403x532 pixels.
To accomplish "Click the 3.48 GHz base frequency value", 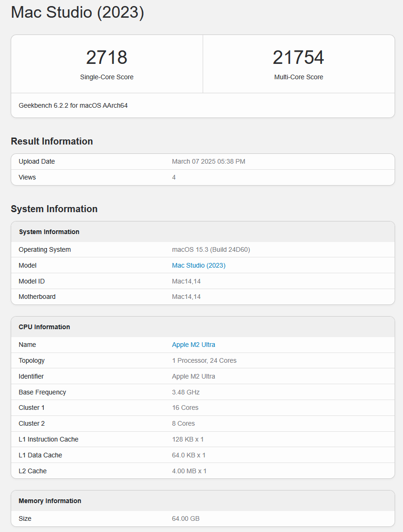I will tap(185, 392).
